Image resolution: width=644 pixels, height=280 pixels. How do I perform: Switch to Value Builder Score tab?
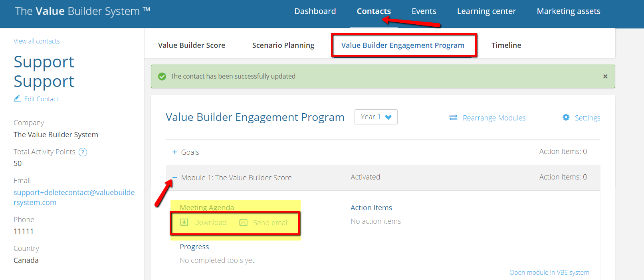[x=192, y=45]
